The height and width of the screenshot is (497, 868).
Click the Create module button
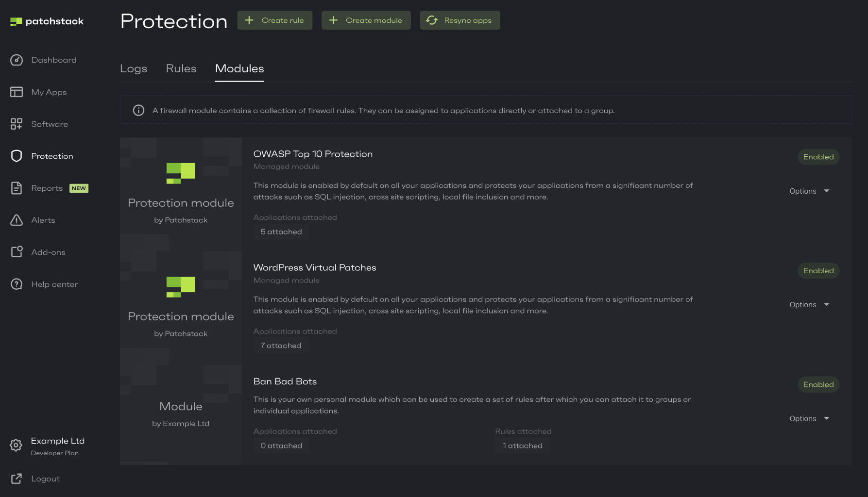(x=366, y=20)
